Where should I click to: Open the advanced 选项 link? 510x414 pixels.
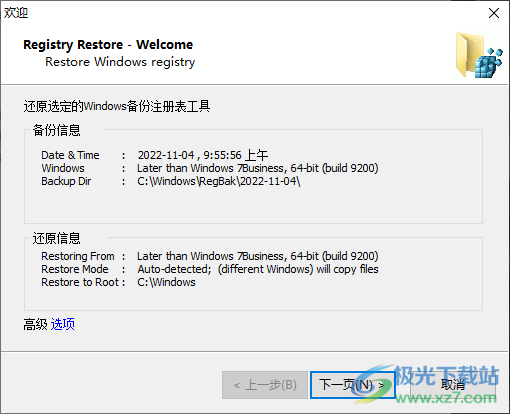tap(62, 324)
